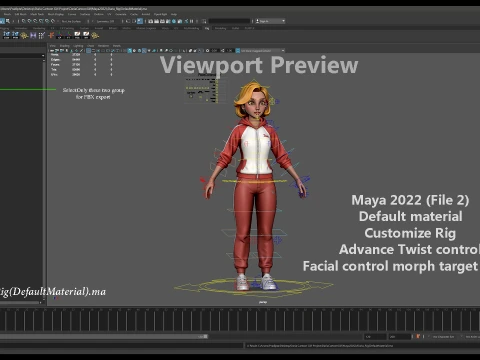Click the first blue figure shelf icon
This screenshot has width=480, height=360.
[6, 35]
